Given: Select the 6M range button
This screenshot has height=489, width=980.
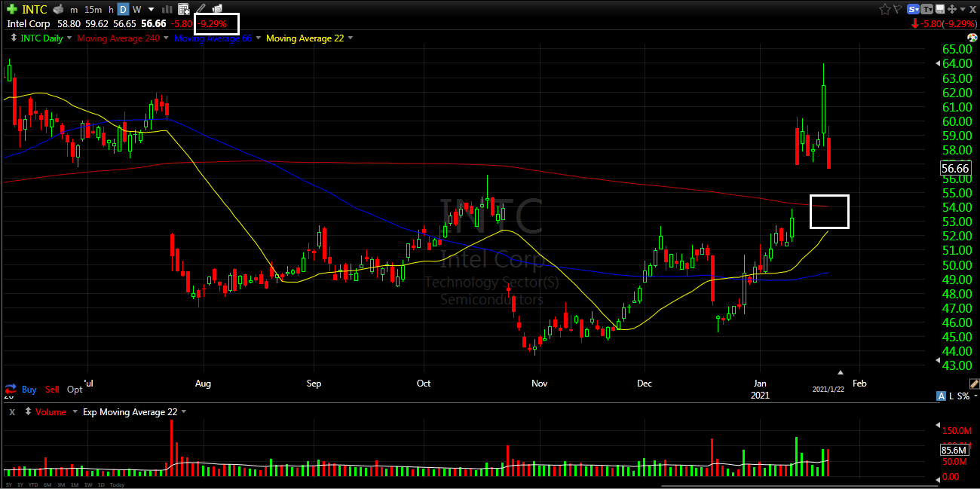Looking at the screenshot, I should coord(48,484).
